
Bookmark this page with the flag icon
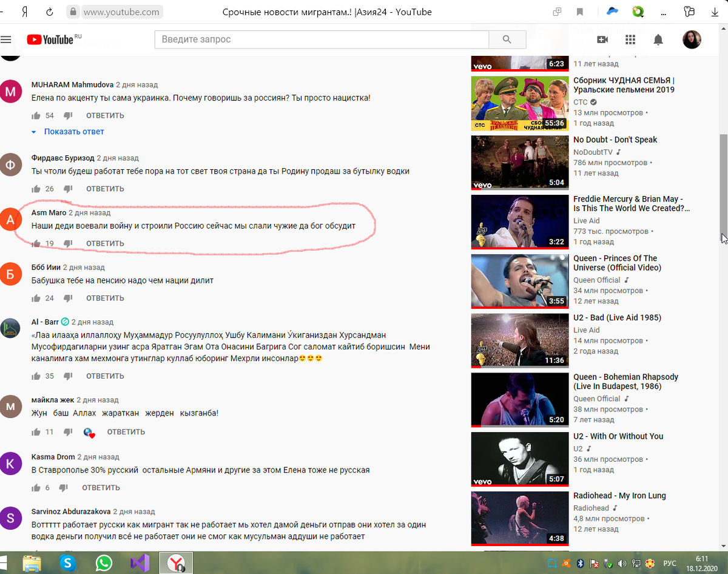(x=580, y=12)
